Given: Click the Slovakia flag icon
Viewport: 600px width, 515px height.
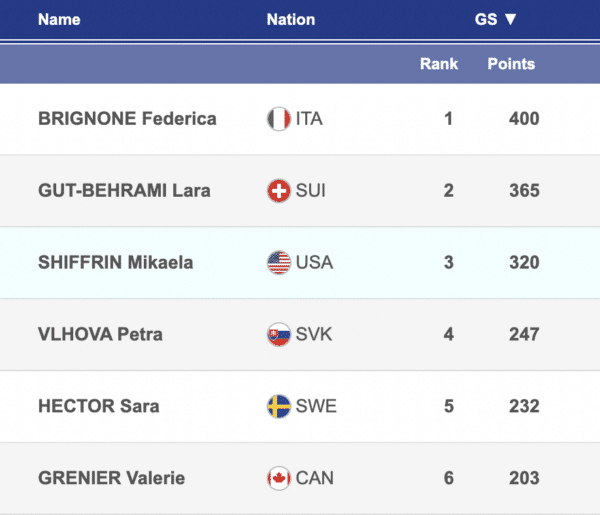Looking at the screenshot, I should coord(279,335).
